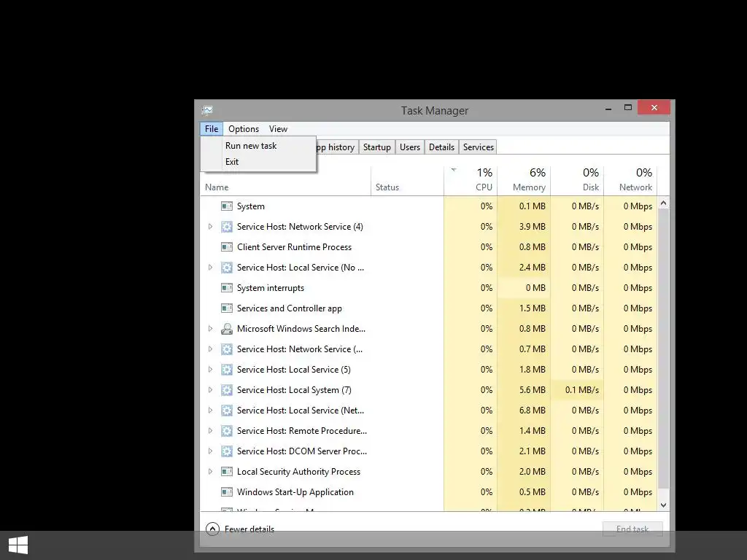747x560 pixels.
Task: Expand Microsoft Windows Search Indexer group
Action: click(210, 329)
